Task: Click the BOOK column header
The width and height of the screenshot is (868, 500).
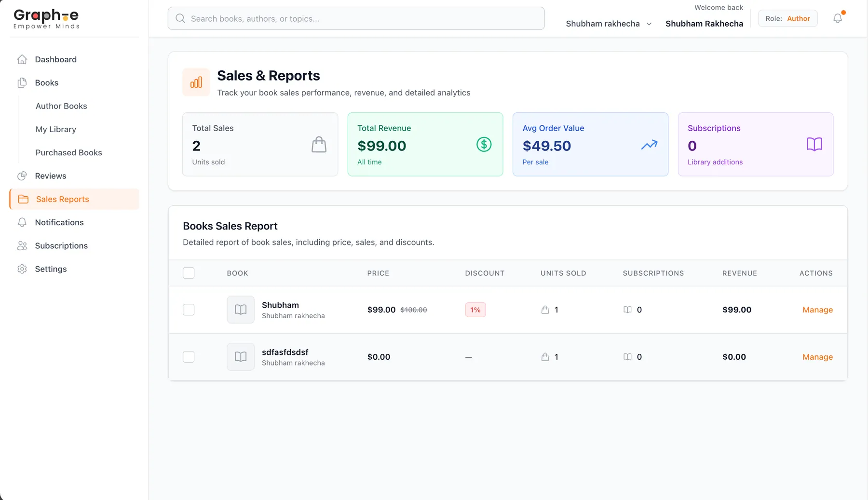Action: (x=237, y=273)
